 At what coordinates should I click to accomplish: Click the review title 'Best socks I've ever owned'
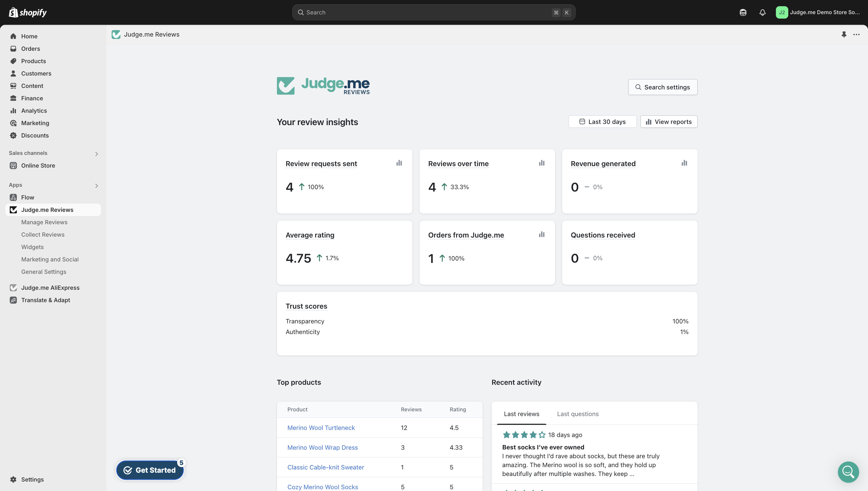point(543,447)
